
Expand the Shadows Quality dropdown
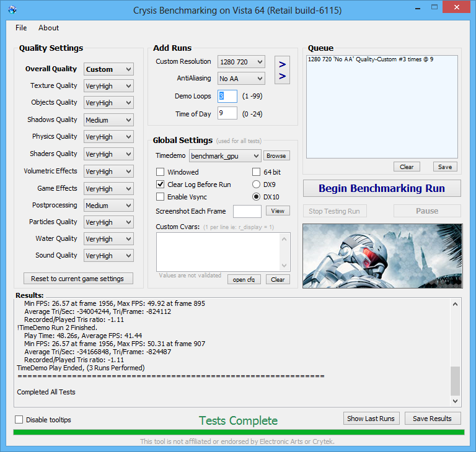[x=108, y=120]
